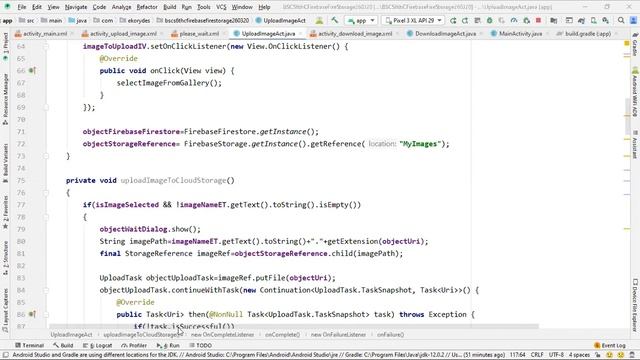The height and width of the screenshot is (360, 640).
Task: Stop the running app with red square
Action: tap(538, 20)
